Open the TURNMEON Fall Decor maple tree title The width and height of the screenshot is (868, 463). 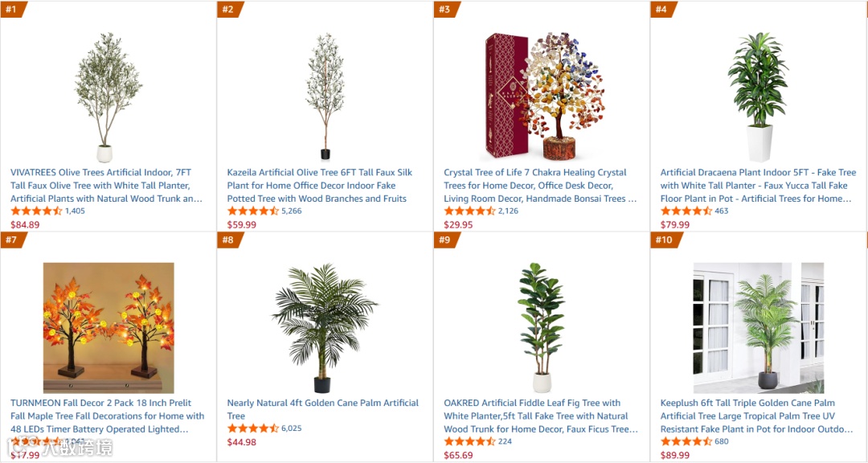point(108,416)
